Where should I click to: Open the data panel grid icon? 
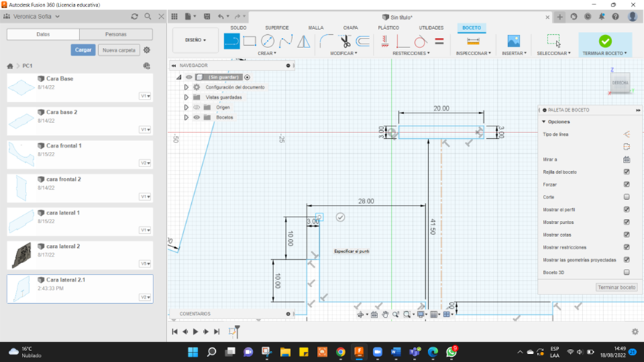(x=174, y=17)
